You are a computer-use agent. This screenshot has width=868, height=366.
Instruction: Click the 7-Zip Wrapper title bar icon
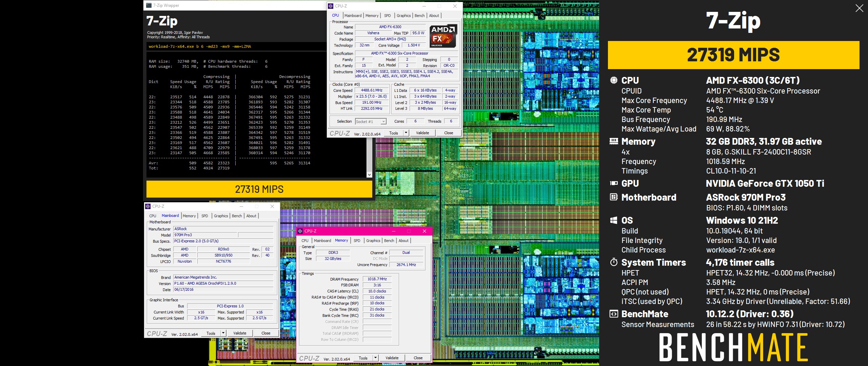pos(149,5)
